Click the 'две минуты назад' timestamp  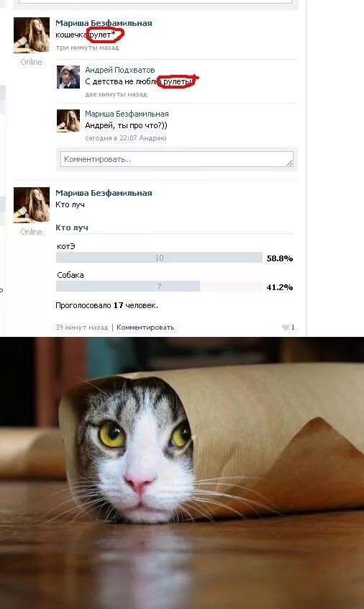pos(116,94)
